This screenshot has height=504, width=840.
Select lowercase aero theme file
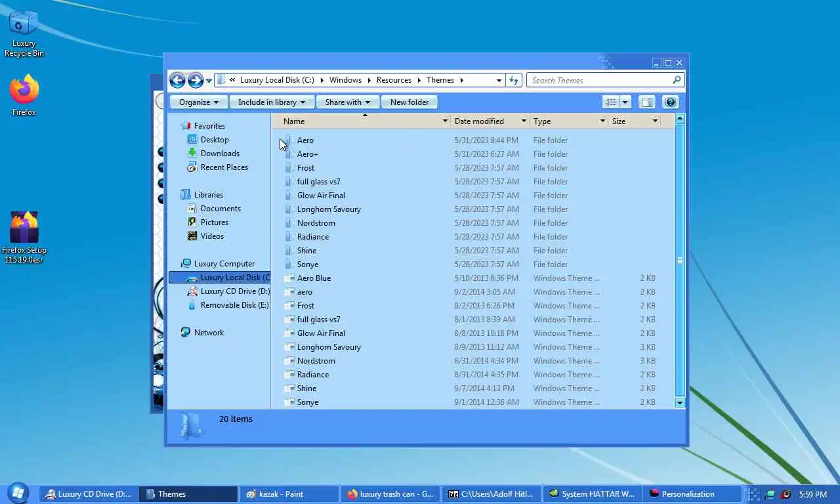pyautogui.click(x=304, y=292)
